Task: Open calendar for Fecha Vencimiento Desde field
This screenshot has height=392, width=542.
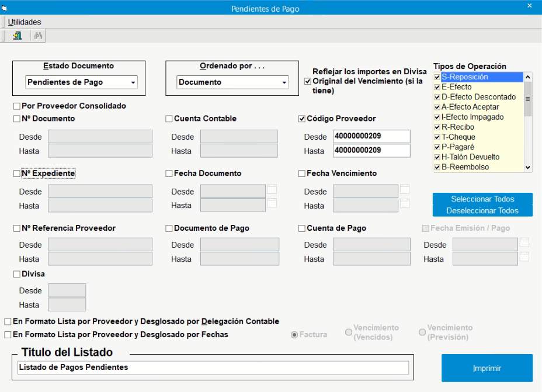Action: click(x=405, y=189)
